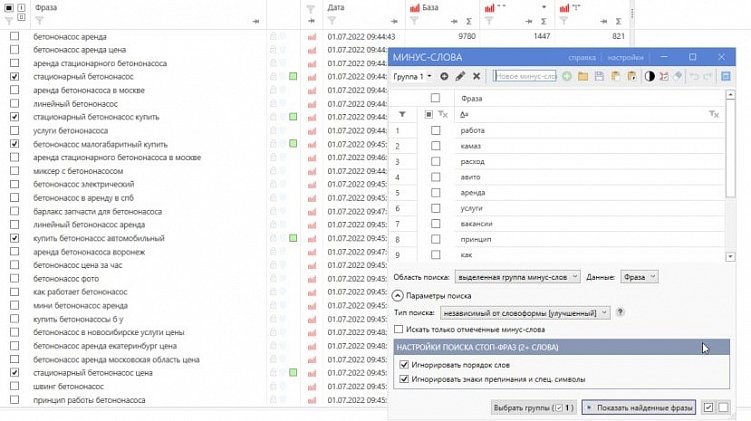
Task: Disable Игнорировать порядок слов option
Action: pyautogui.click(x=404, y=364)
